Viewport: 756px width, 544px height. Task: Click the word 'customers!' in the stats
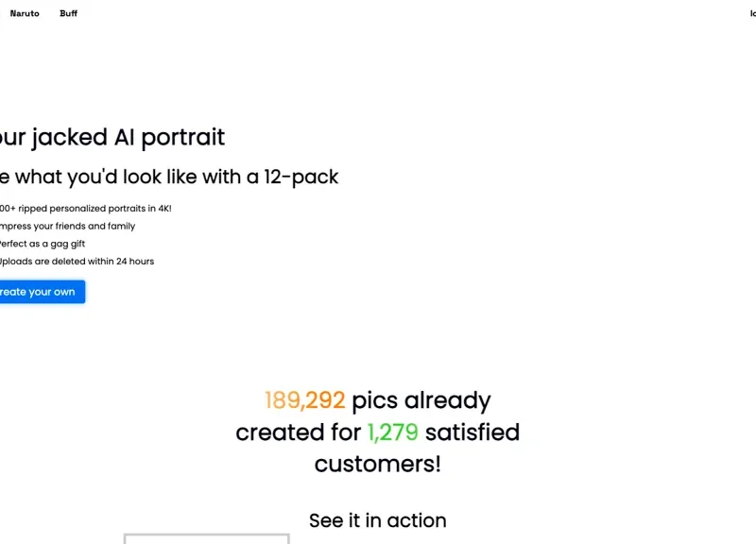378,464
